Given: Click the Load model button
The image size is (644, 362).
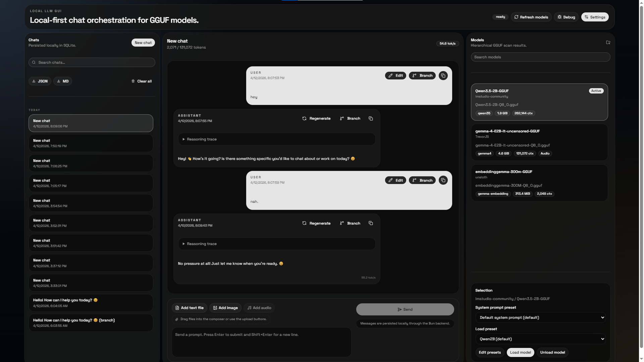Looking at the screenshot, I should point(520,352).
